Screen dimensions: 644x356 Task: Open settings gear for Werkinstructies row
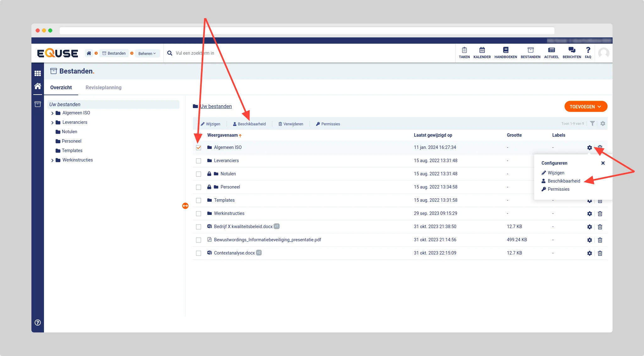[589, 214]
